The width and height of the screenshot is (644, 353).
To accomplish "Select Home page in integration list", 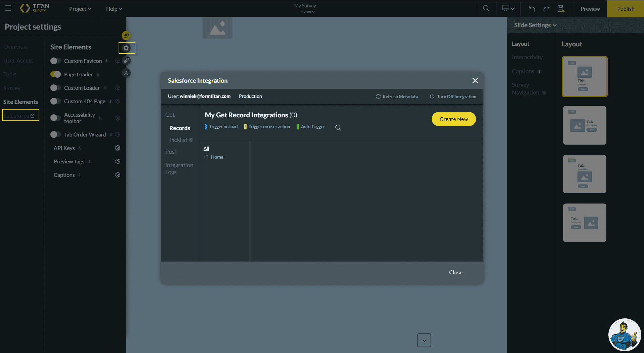I will pyautogui.click(x=214, y=157).
